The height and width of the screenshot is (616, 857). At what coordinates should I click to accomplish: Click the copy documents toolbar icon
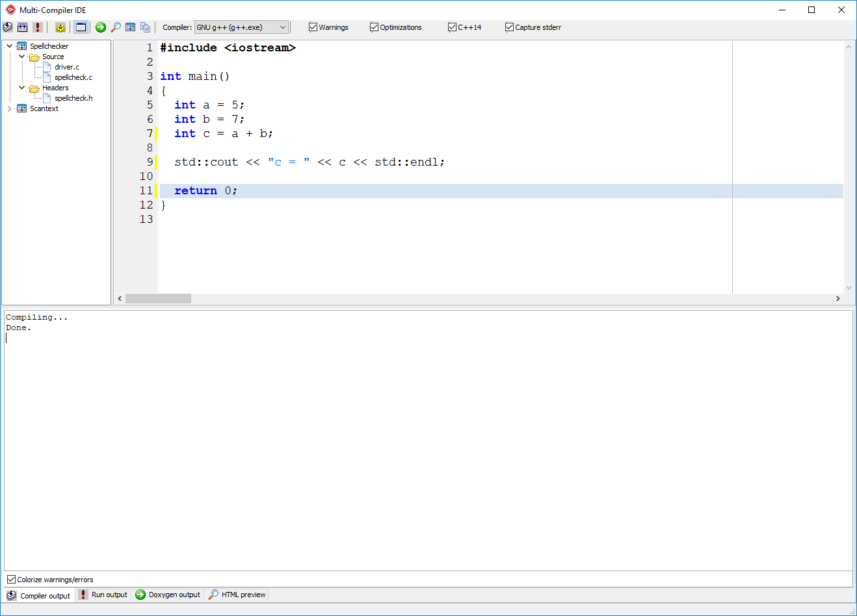point(146,27)
